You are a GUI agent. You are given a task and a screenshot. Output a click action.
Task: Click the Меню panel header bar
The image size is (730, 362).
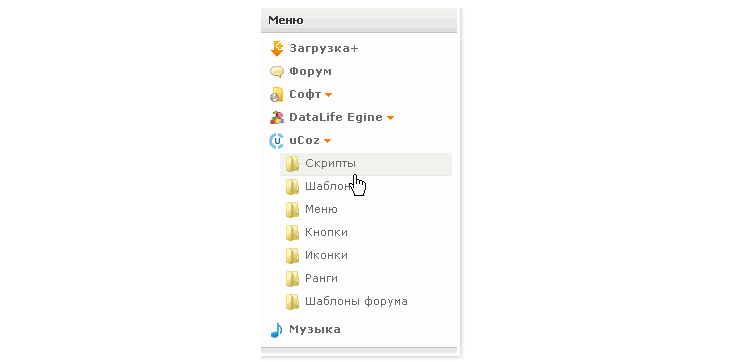pos(359,20)
